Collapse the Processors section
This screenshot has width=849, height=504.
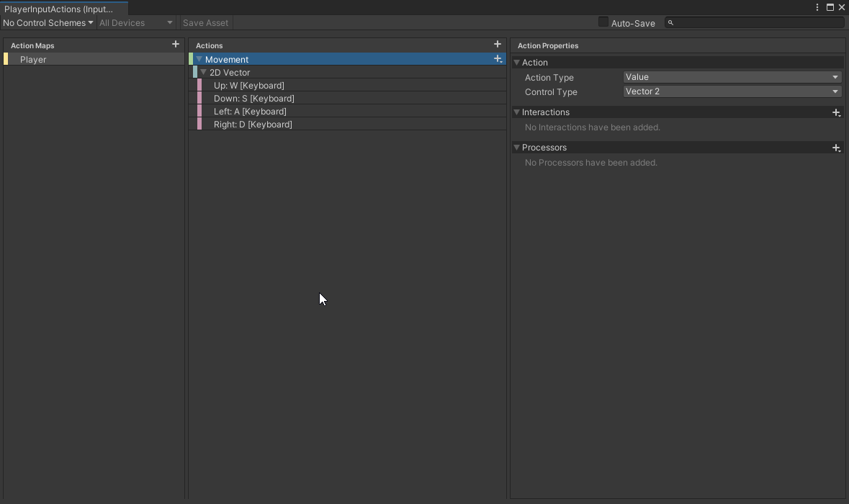[516, 148]
